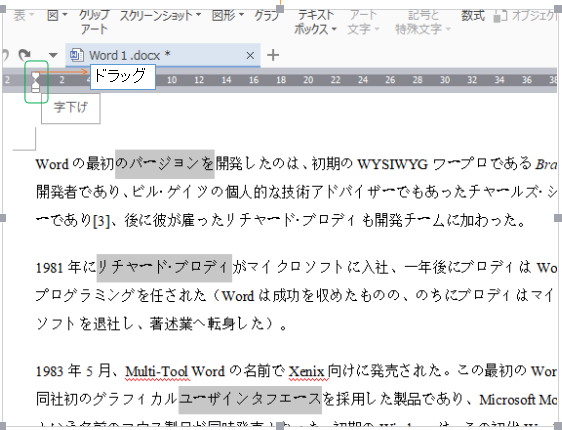Click ruler mark 18
562x430 pixels.
pyautogui.click(x=281, y=80)
